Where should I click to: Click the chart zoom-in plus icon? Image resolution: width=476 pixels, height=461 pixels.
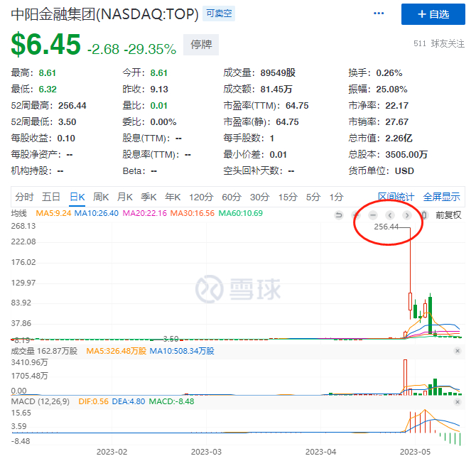point(356,215)
